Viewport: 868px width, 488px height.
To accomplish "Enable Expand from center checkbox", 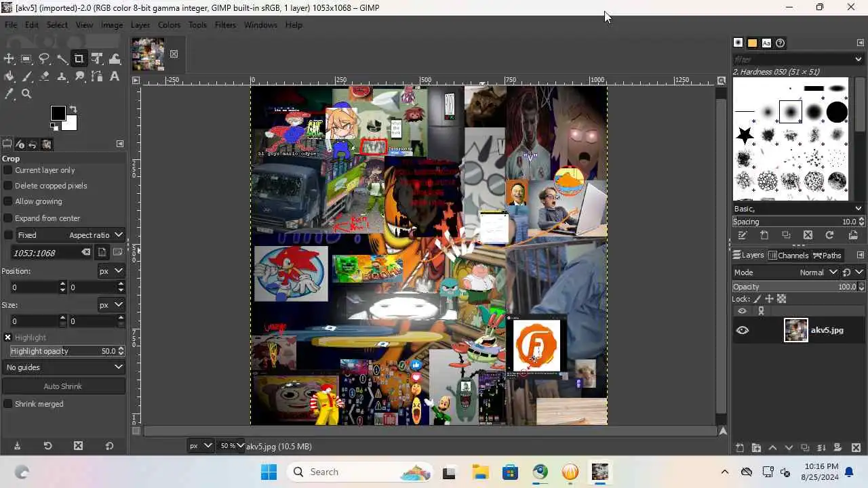I will click(8, 218).
